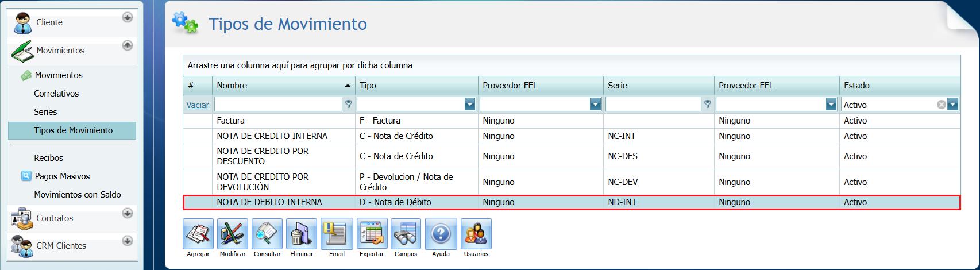The height and width of the screenshot is (270, 980).
Task: Select NOTA DE DEBITO INTERNA row
Action: point(572,202)
